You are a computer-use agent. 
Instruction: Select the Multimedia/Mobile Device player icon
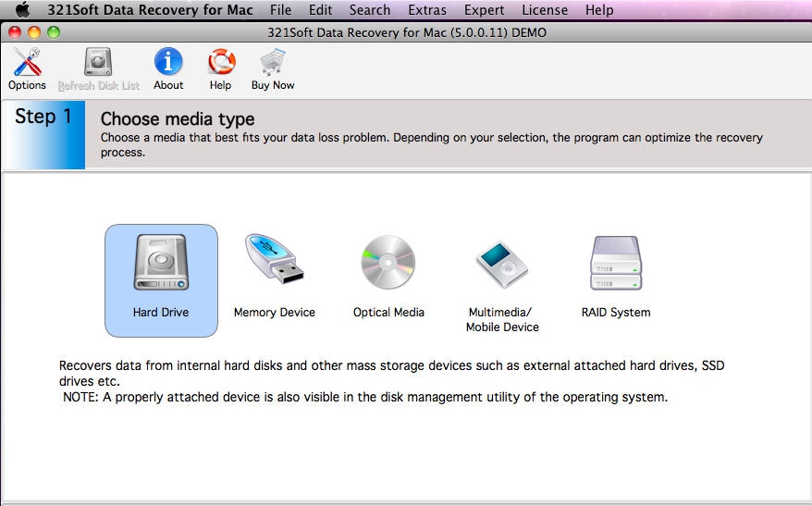coord(502,265)
